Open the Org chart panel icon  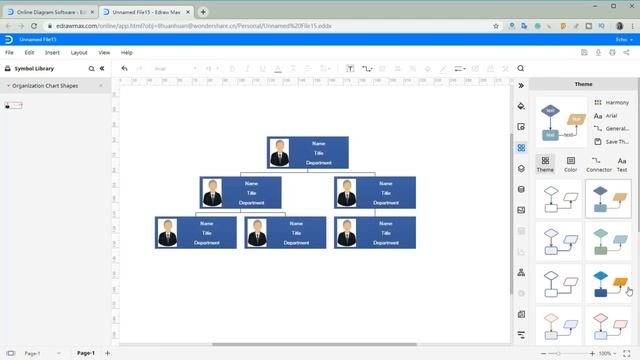(x=521, y=272)
